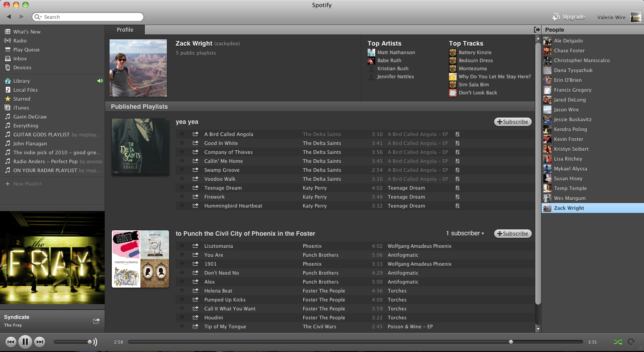Image resolution: width=644 pixels, height=352 pixels.
Task: Select the Profile tab
Action: [x=125, y=30]
